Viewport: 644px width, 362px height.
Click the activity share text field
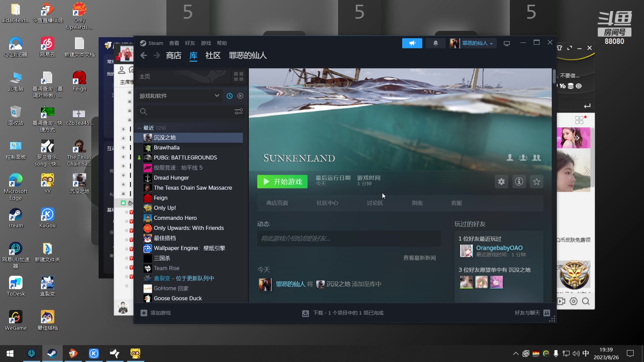349,239
